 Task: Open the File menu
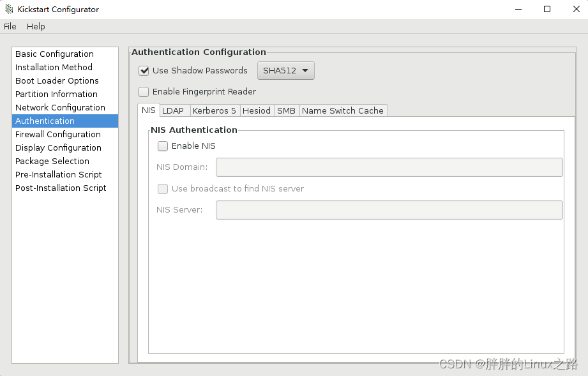coord(10,26)
